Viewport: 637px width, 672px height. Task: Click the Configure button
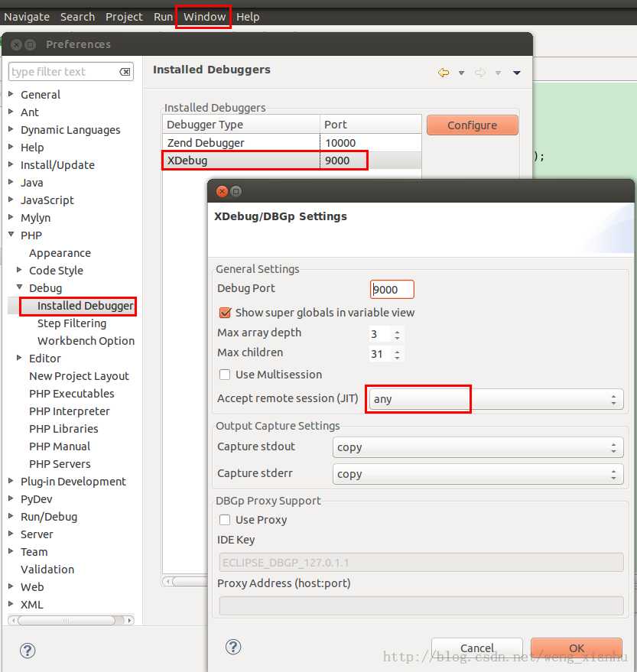(x=473, y=125)
